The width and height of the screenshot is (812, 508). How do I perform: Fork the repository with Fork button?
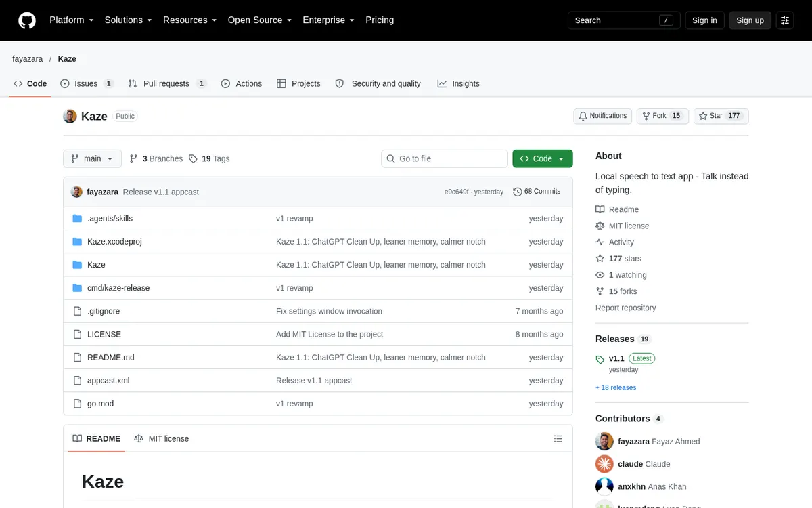[x=662, y=117]
